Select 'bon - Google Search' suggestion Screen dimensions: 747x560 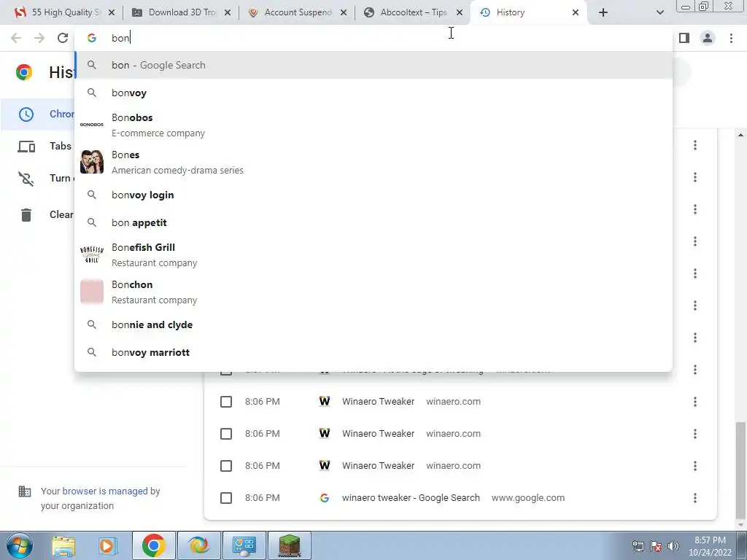(x=373, y=65)
